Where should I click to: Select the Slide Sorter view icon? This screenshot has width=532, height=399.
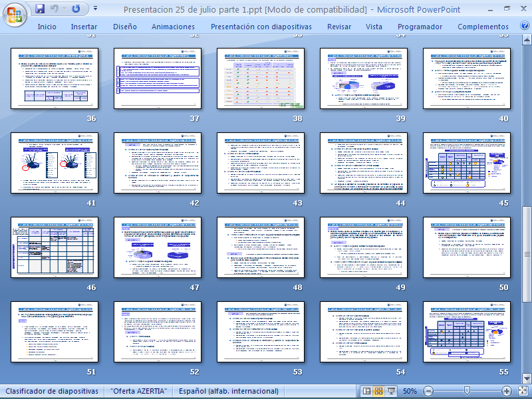pyautogui.click(x=378, y=391)
